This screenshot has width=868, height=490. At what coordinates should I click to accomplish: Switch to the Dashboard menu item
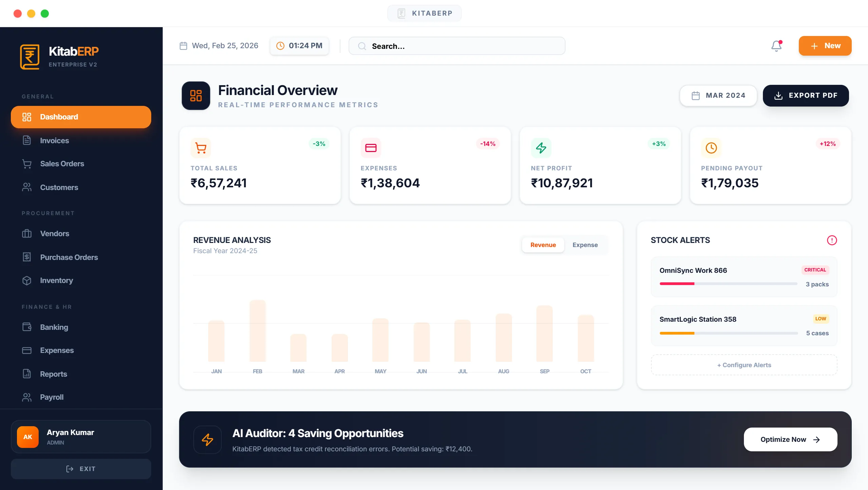(x=59, y=117)
